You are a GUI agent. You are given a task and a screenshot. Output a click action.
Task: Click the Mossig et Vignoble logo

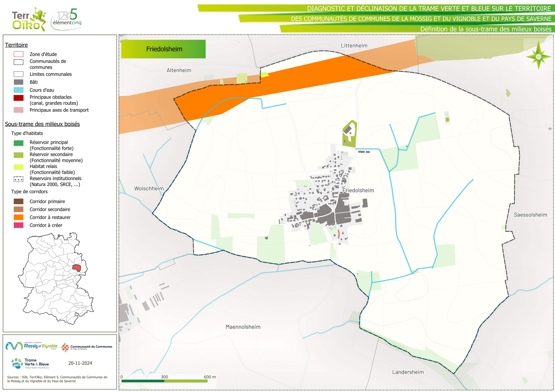pyautogui.click(x=31, y=346)
